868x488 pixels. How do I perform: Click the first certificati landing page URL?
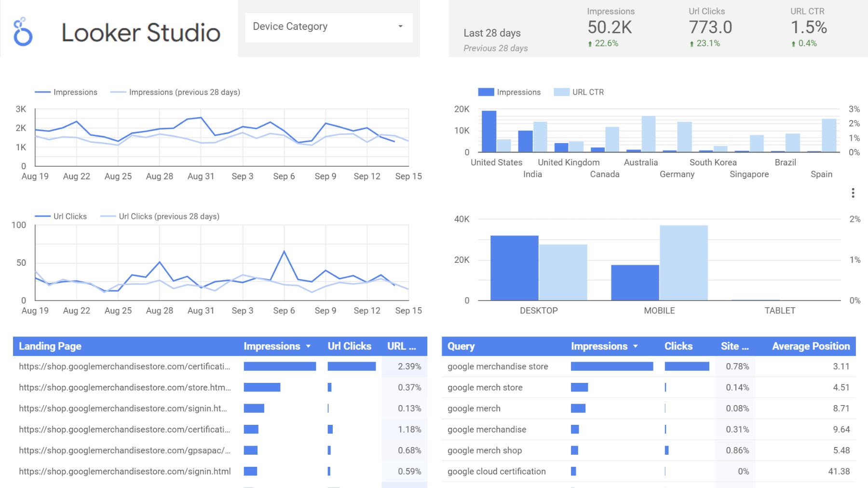coord(124,366)
